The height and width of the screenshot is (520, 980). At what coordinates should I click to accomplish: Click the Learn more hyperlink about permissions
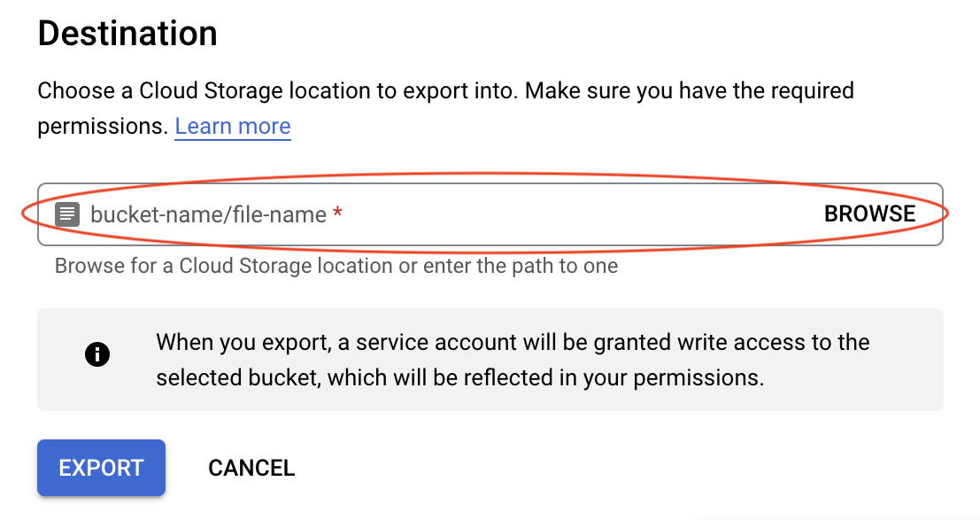pos(233,126)
